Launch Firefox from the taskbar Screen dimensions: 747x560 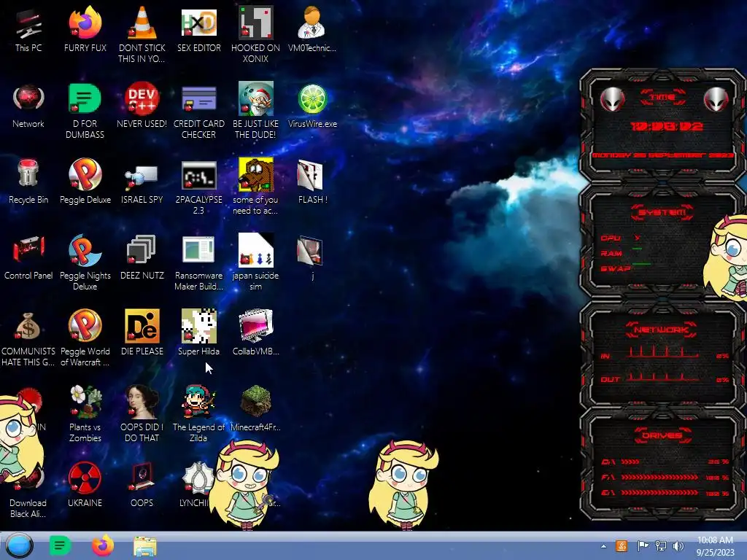point(102,545)
